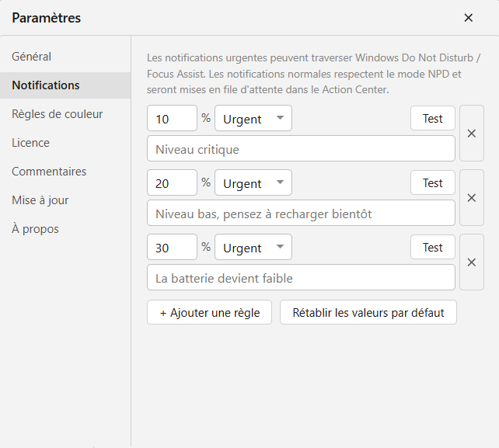Expand the Urgent dropdown for 30% rule
499x448 pixels.
pos(253,247)
